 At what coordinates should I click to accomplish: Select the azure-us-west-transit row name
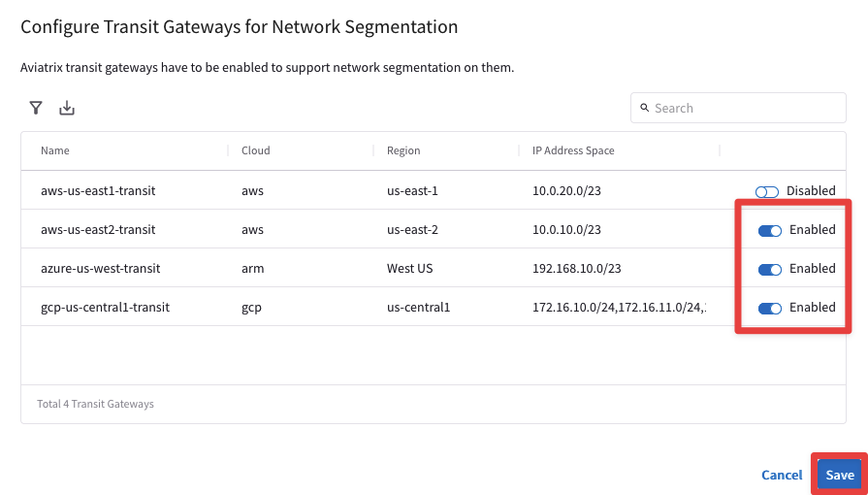click(101, 269)
